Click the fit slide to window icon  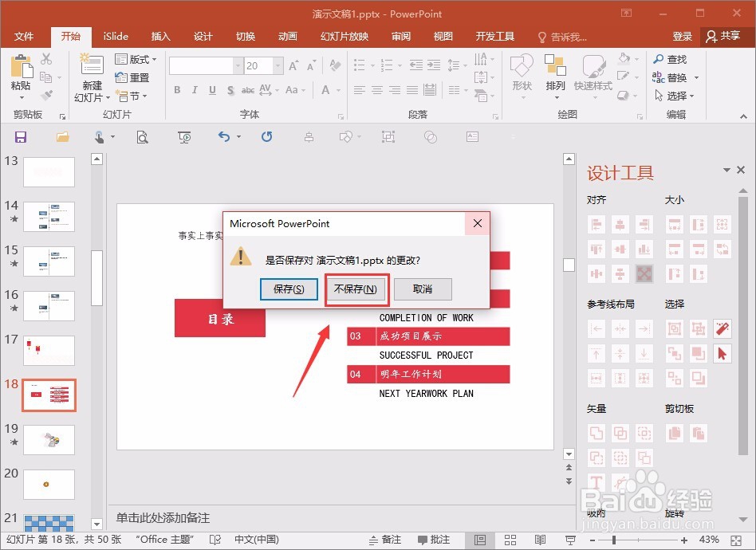736,540
